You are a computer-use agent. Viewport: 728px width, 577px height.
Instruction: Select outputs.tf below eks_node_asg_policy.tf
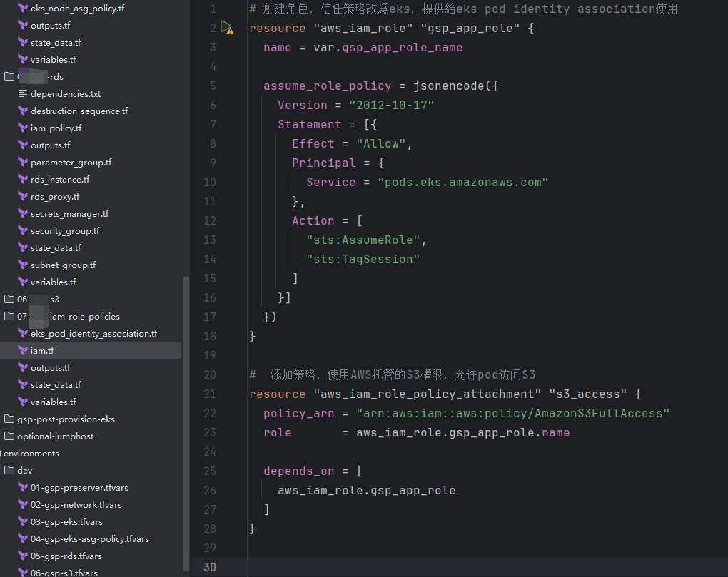click(x=50, y=26)
